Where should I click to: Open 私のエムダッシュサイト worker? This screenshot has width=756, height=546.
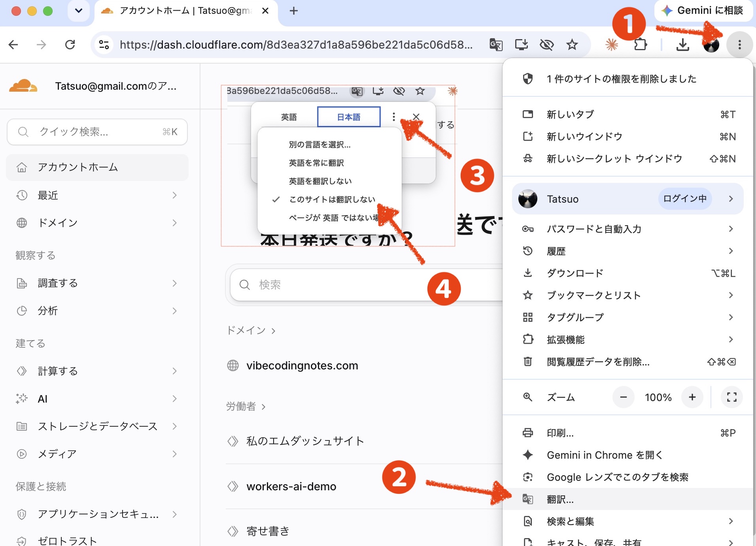click(x=305, y=441)
